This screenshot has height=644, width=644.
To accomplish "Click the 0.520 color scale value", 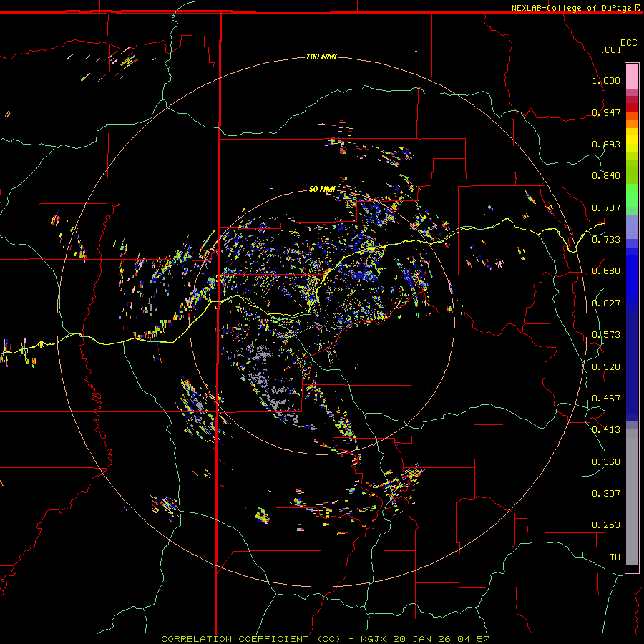I will tap(606, 367).
